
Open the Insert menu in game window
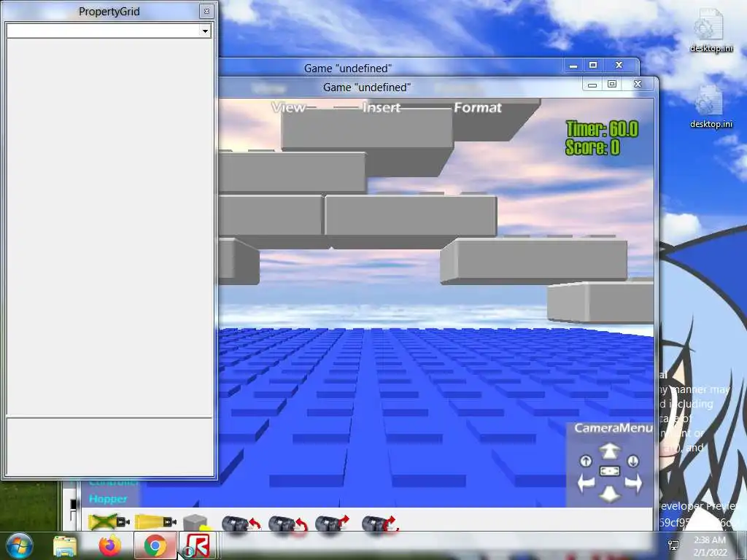381,108
